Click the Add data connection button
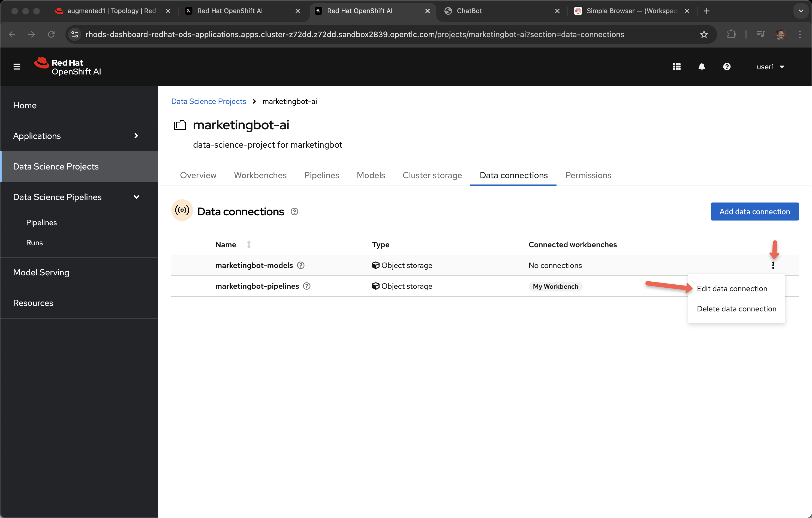Viewport: 812px width, 518px height. [x=754, y=212]
